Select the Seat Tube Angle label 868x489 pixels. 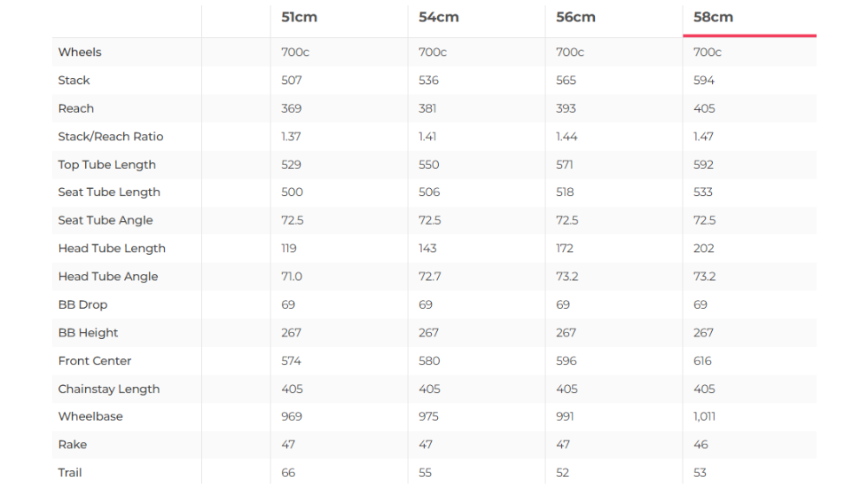point(106,220)
